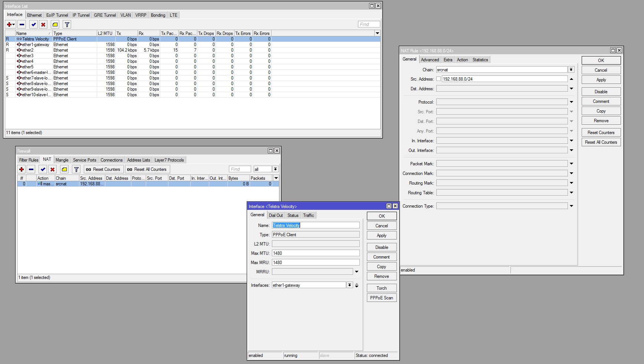
Task: Click the Bytes column header in Firewall NAT
Action: coord(239,178)
